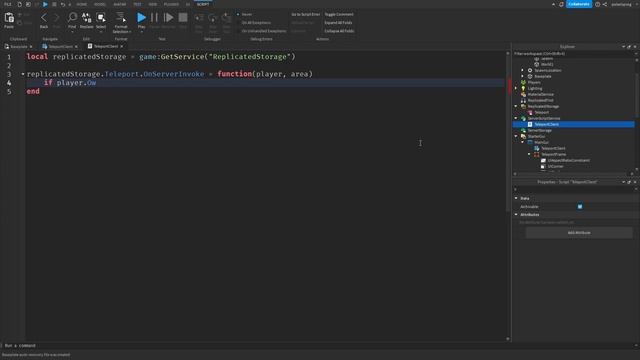Viewport: 640px width, 360px height.
Task: Switch to the SCRIPT ribbon tab
Action: coord(203,4)
